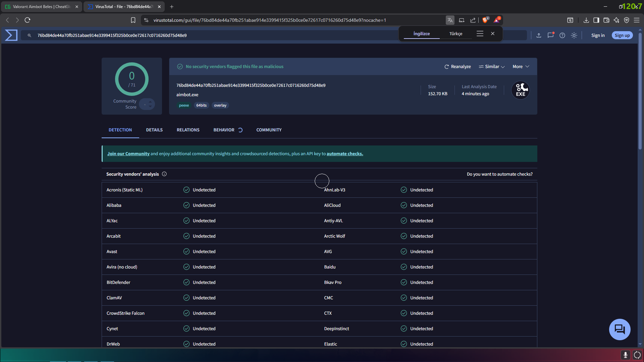
Task: Click the page vertical scrollbar
Action: pyautogui.click(x=640, y=90)
